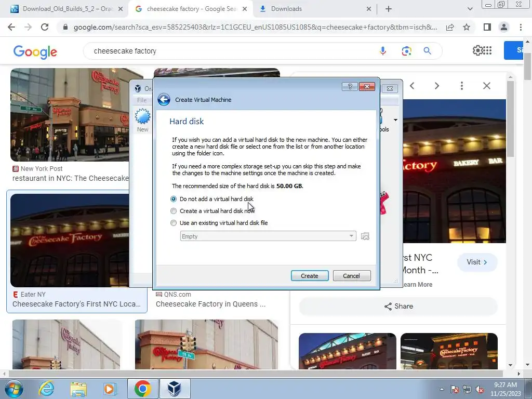Close the Google image preview panel

[x=486, y=86]
